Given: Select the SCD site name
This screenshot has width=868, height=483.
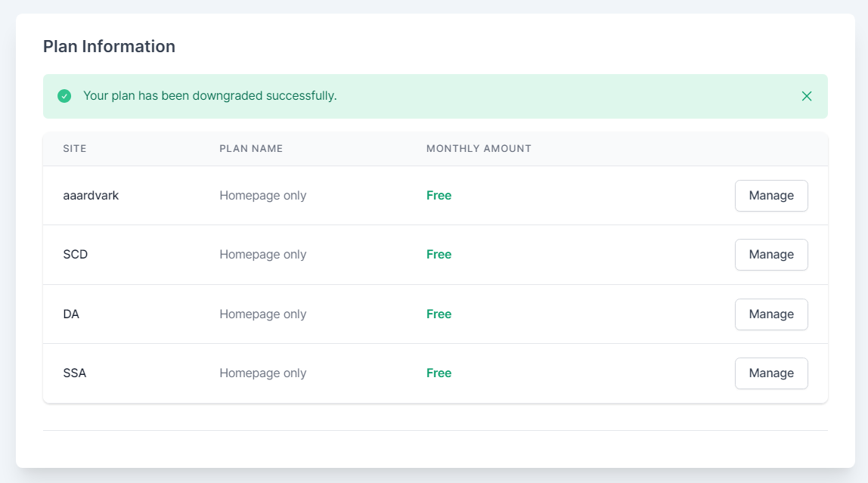Looking at the screenshot, I should (x=76, y=255).
